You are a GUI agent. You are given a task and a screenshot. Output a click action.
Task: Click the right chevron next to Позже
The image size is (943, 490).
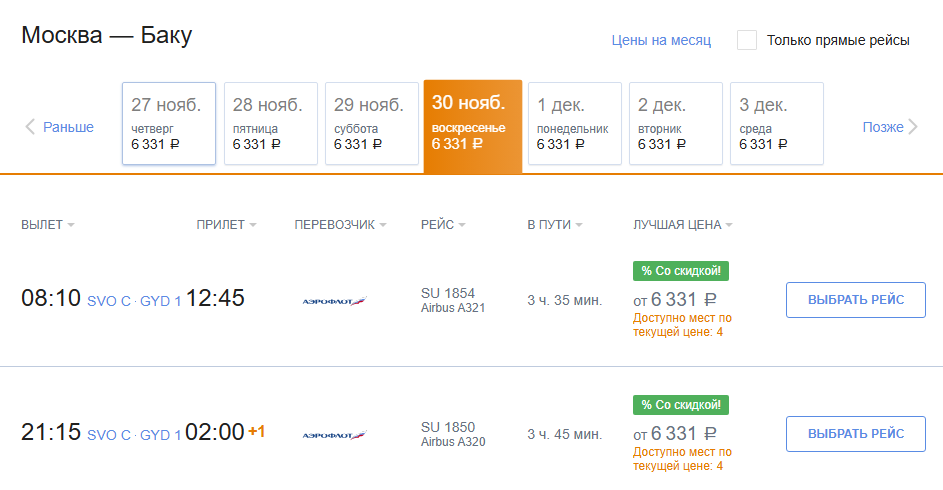click(913, 127)
